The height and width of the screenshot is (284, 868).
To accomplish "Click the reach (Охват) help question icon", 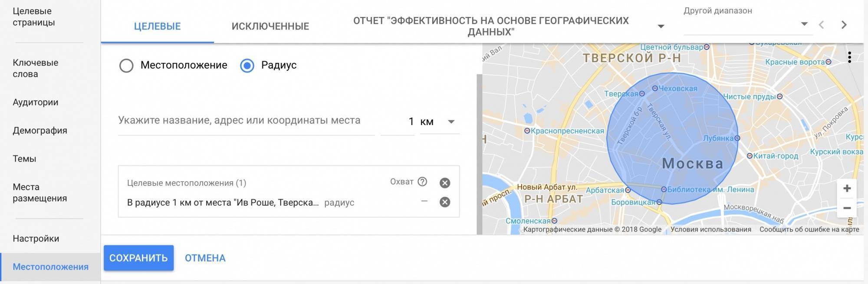I will pos(422,182).
